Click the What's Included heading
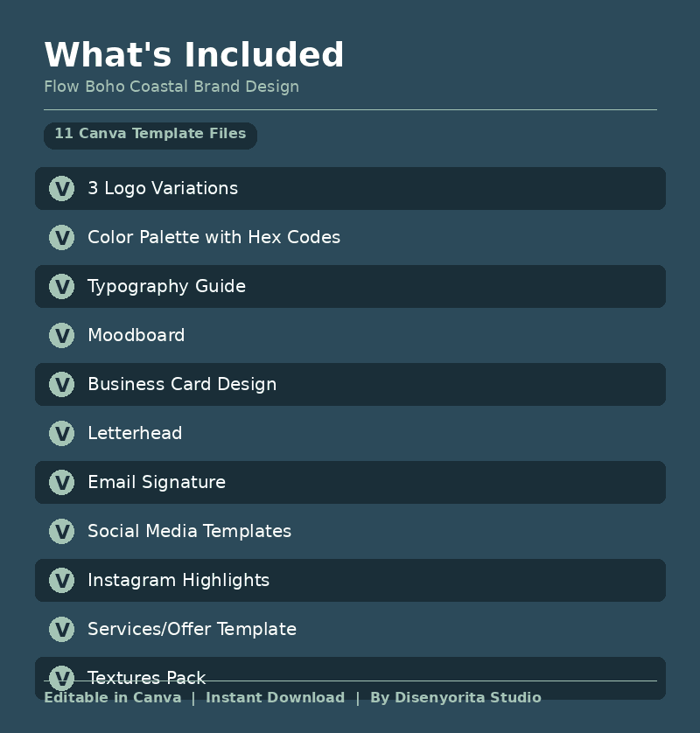Image resolution: width=700 pixels, height=733 pixels. click(194, 55)
